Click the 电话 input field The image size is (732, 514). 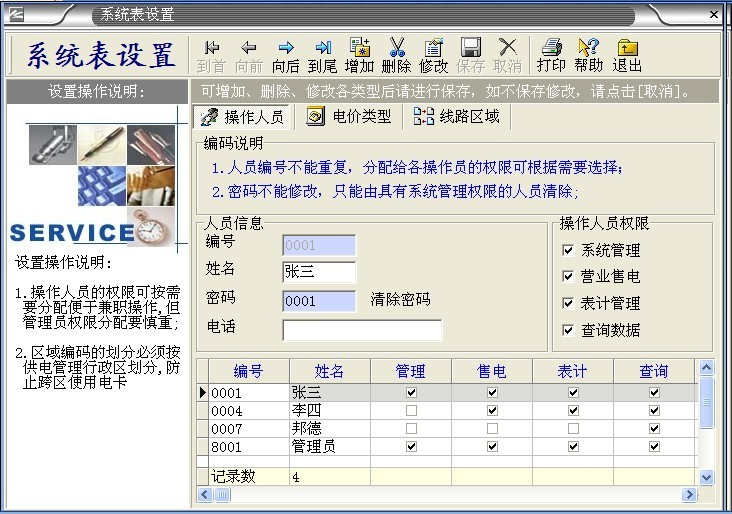pyautogui.click(x=362, y=330)
